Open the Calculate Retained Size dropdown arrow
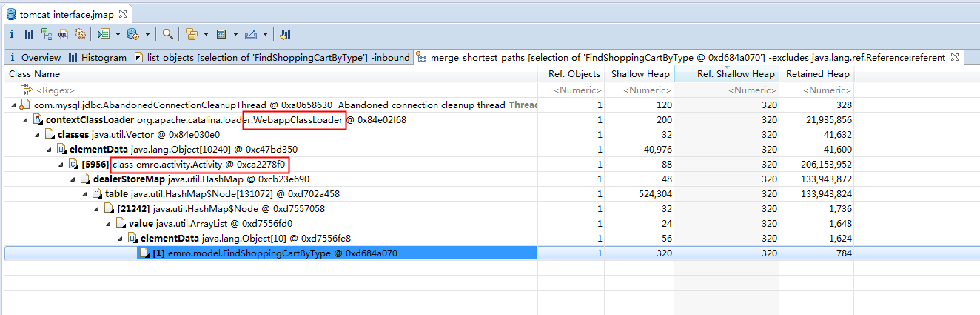Image resolution: width=980 pixels, height=315 pixels. (235, 34)
